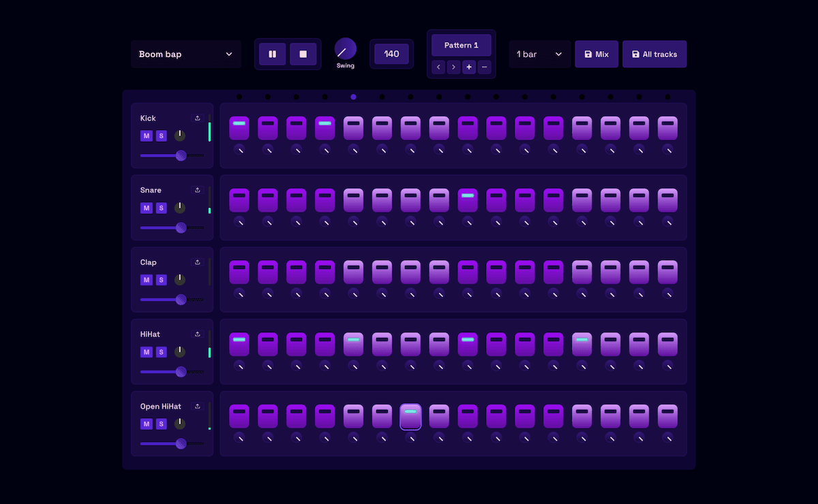Click the Snare track pan knob

[x=179, y=208]
